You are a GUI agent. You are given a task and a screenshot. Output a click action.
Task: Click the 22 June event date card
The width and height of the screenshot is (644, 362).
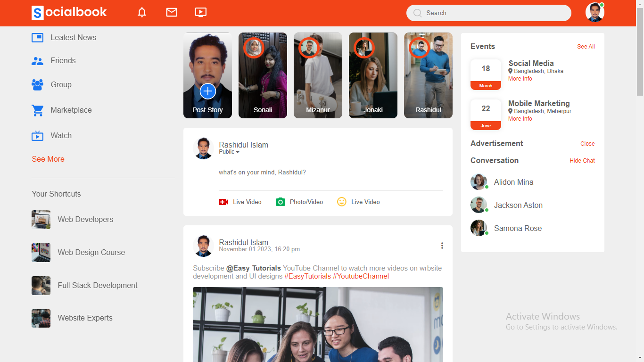486,115
